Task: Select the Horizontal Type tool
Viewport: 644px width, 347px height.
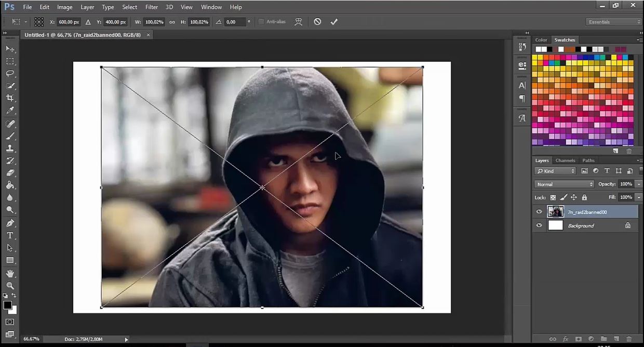Action: tap(10, 235)
